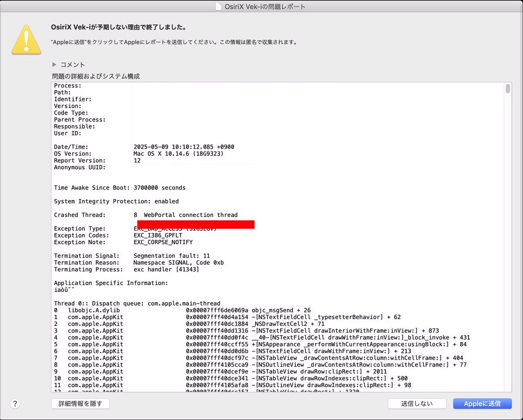Click the frame '[NSOutlineView drawRowIndexes:clipRect:] + 98'
The width and height of the screenshot is (523, 420).
[331, 385]
